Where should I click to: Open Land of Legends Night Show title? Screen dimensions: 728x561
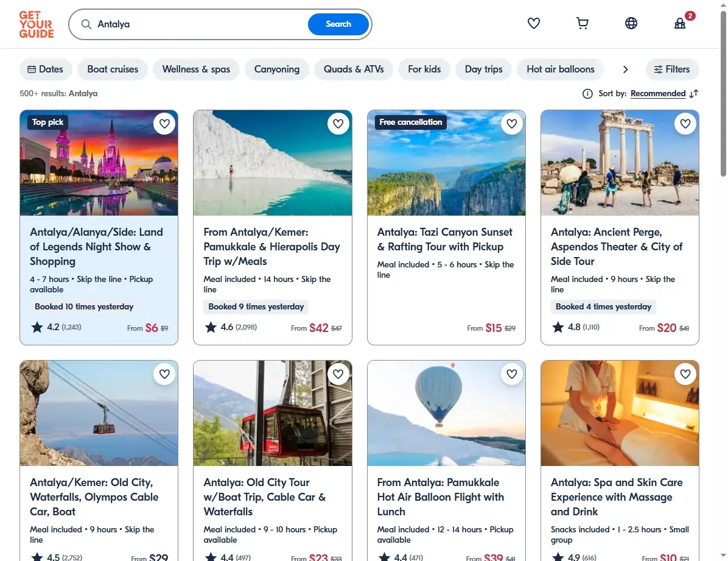96,246
